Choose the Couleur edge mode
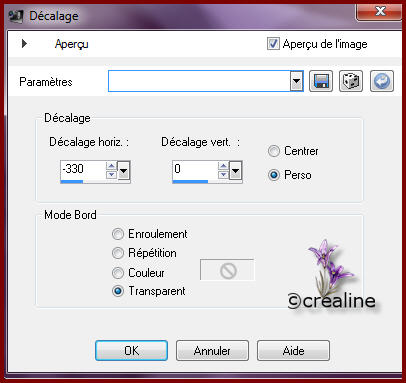 pyautogui.click(x=118, y=273)
